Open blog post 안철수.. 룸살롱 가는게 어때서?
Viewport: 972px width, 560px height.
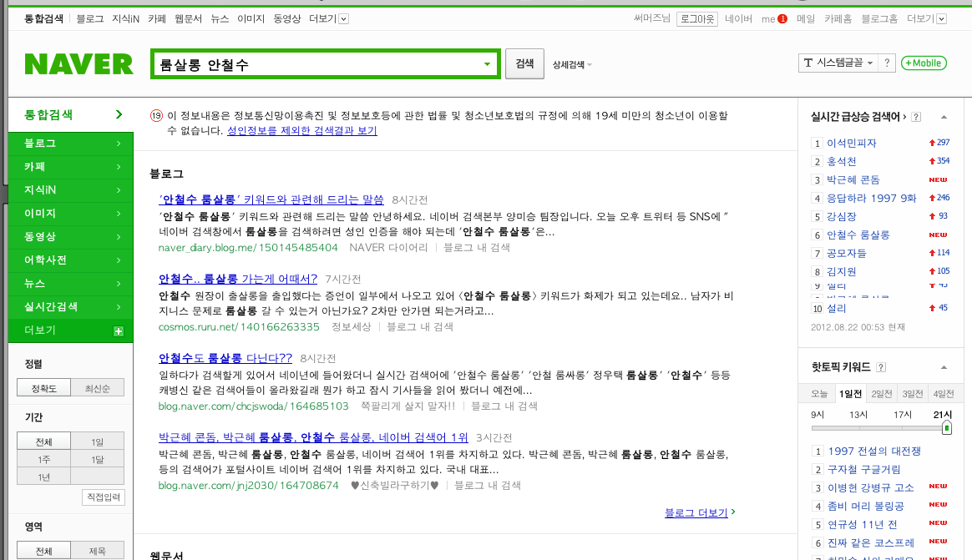(x=238, y=279)
